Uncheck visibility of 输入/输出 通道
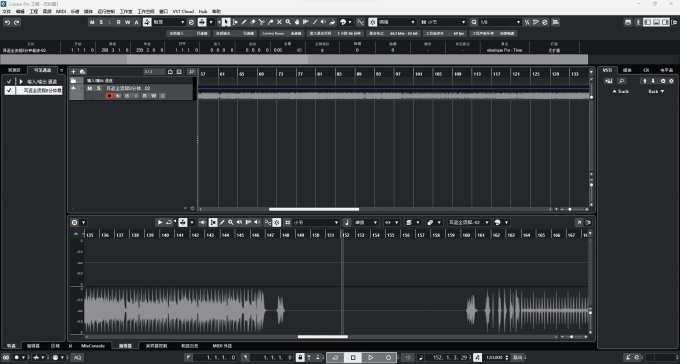Screen dimensions: 680x364 point(9,82)
